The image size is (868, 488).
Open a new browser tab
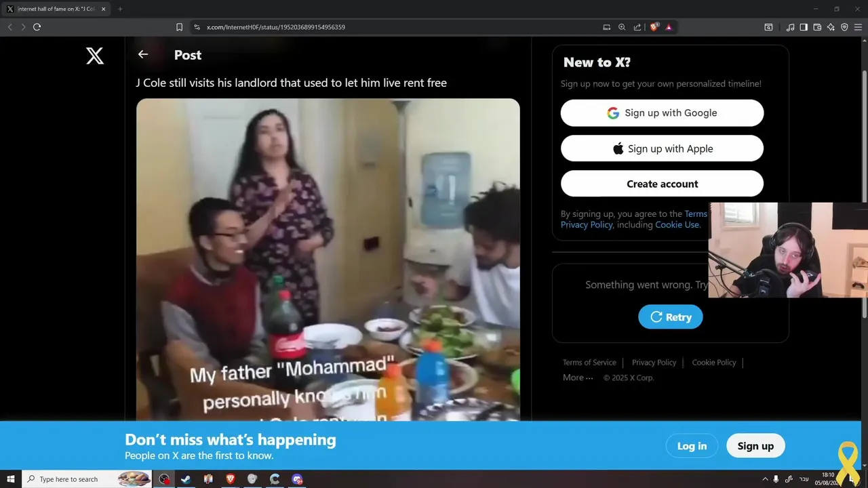point(120,9)
